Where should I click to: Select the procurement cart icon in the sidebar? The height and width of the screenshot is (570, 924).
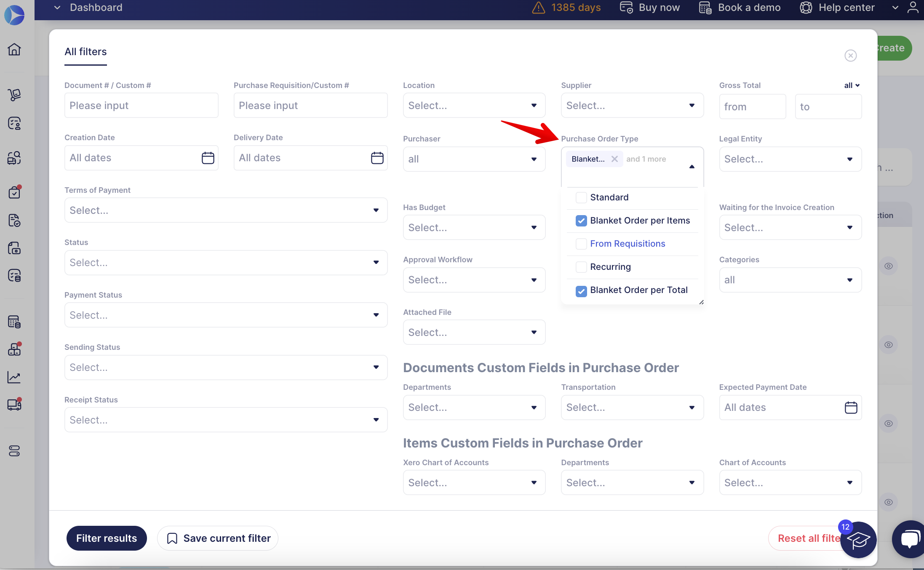[14, 95]
